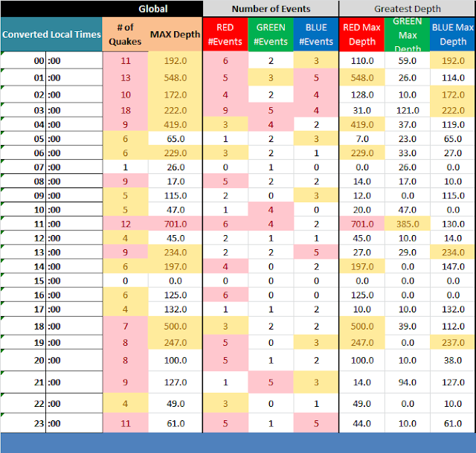The height and width of the screenshot is (453, 476).
Task: Click hour cell 00 in local times
Action: tap(23, 61)
